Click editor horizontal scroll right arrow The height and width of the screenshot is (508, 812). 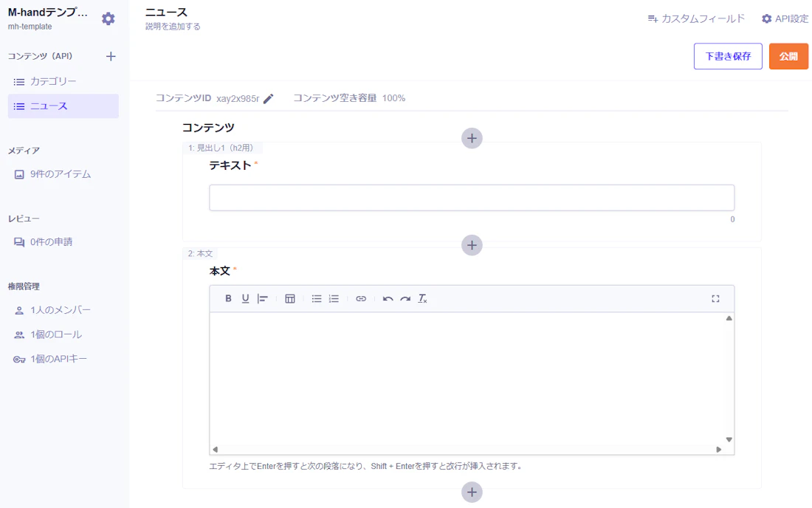pyautogui.click(x=719, y=450)
